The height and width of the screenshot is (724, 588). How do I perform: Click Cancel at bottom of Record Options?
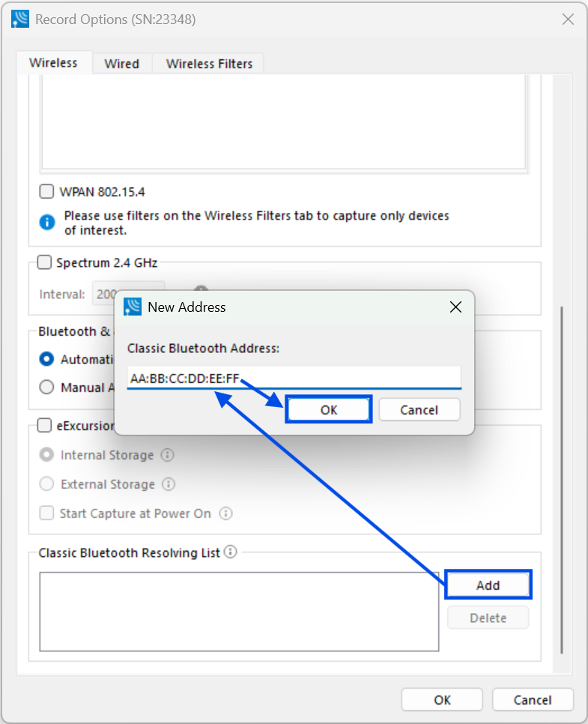point(533,700)
